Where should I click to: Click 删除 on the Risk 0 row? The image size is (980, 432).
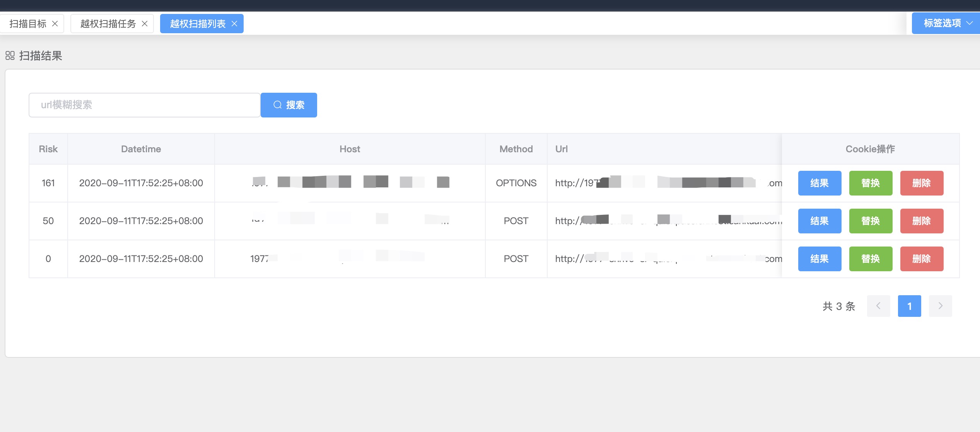922,259
